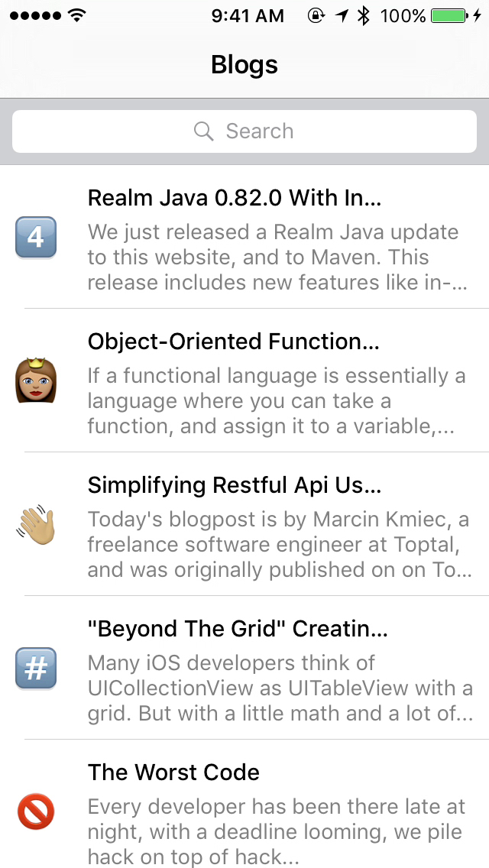Focus the Search field

point(244,131)
